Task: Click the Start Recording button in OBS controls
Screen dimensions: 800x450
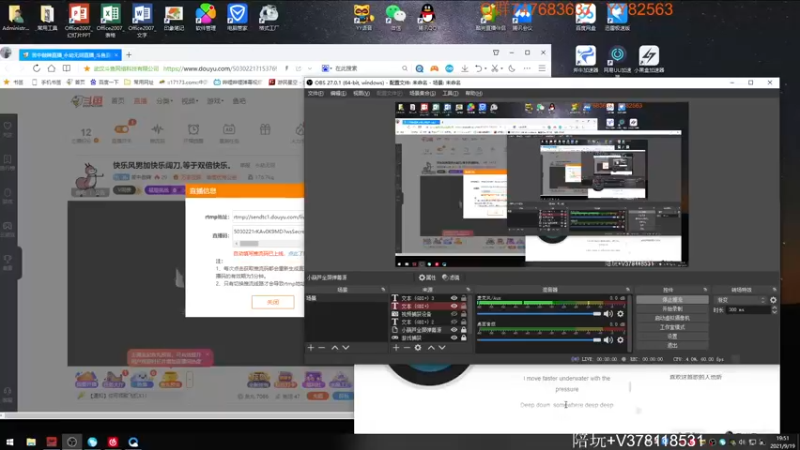Action: pyautogui.click(x=672, y=309)
